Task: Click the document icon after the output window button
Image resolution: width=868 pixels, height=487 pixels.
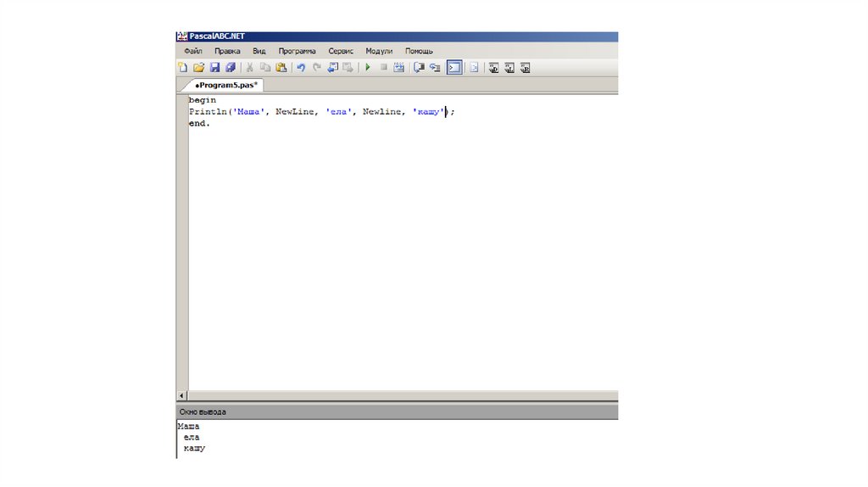Action: (474, 68)
